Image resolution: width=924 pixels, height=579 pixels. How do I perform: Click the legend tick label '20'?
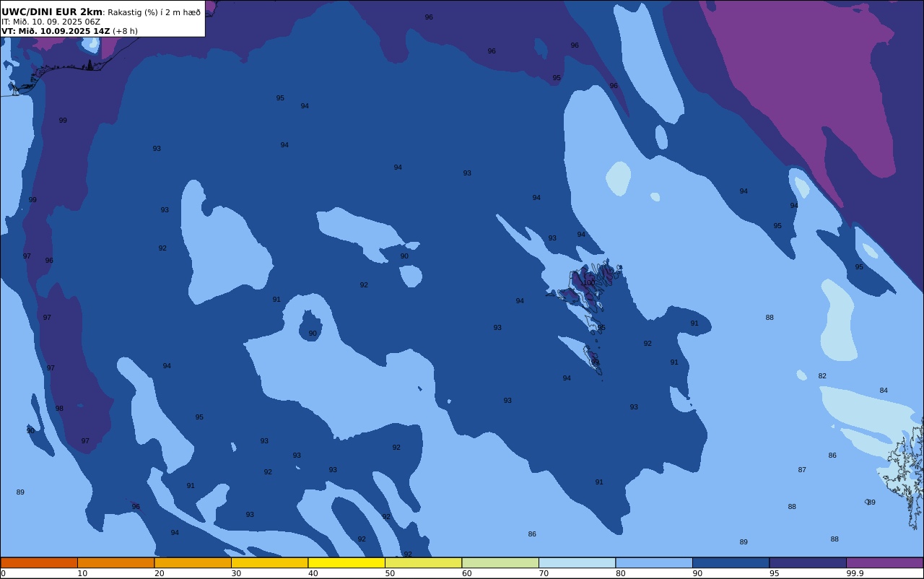(160, 573)
